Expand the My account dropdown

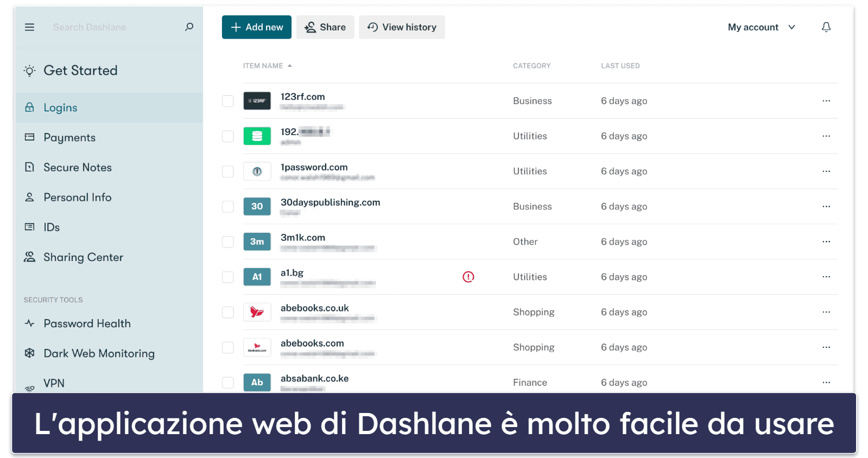click(761, 27)
